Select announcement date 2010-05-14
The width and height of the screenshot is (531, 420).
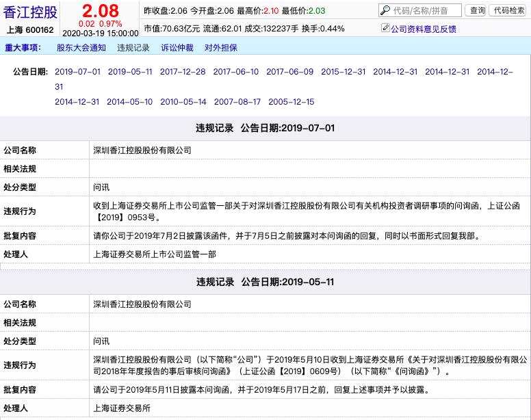[183, 101]
